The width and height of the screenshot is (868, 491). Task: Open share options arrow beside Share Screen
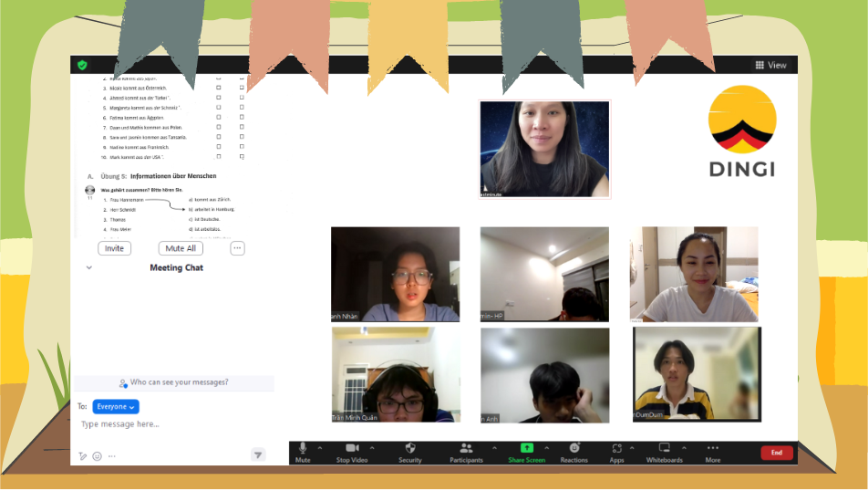547,448
